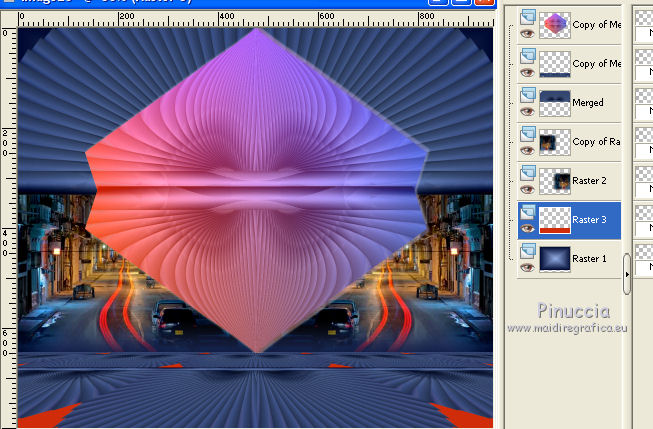
Task: Select the highlighted Raster 3 layer name
Action: click(x=589, y=219)
